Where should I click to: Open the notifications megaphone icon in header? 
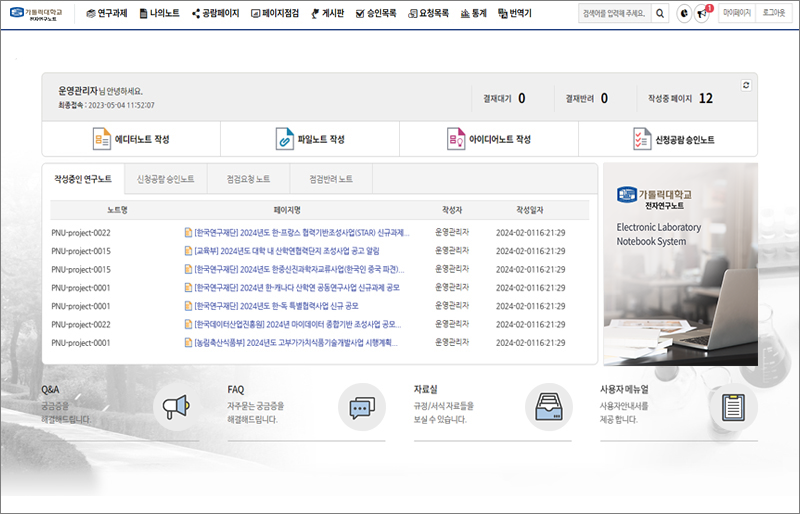point(702,14)
